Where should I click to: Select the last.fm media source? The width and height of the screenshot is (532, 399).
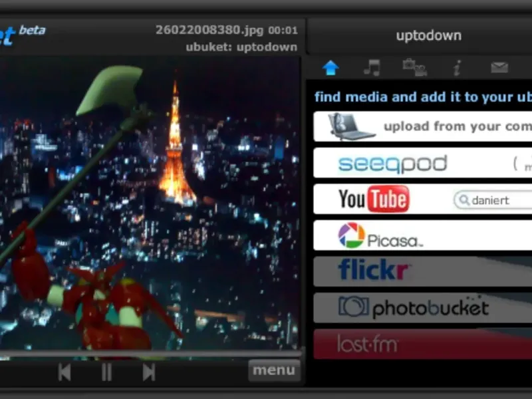click(423, 344)
